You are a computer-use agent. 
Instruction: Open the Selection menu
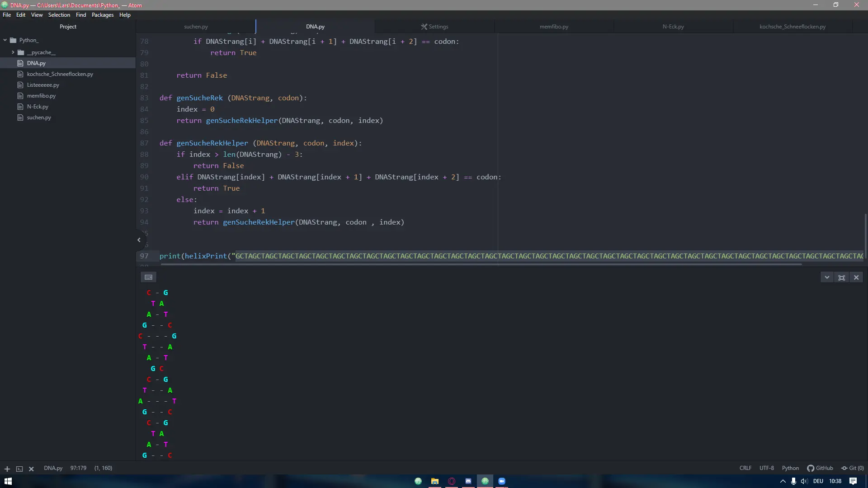coord(59,15)
